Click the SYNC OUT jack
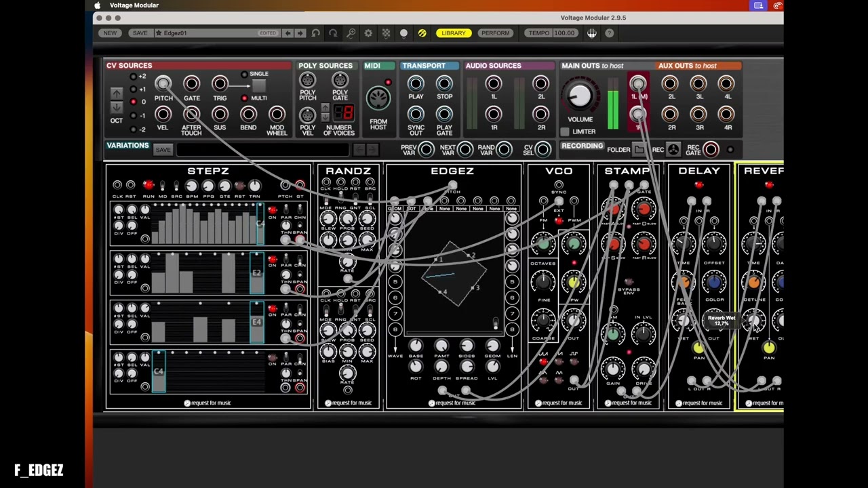The image size is (868, 488). click(416, 114)
